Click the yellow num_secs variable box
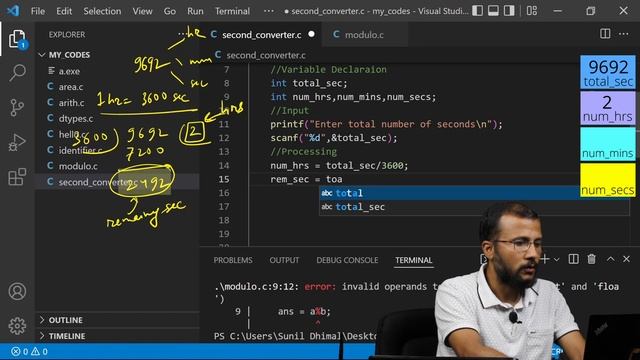Image resolution: width=640 pixels, height=360 pixels. 608,180
